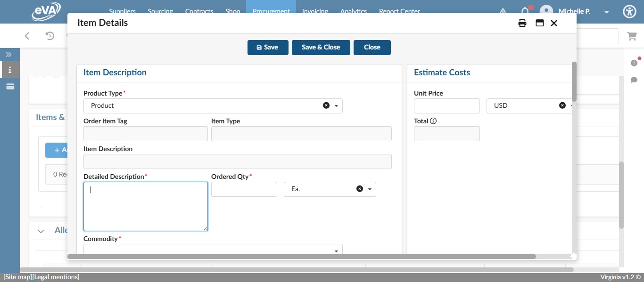Open the shopping cart
The image size is (644, 282).
[x=632, y=36]
